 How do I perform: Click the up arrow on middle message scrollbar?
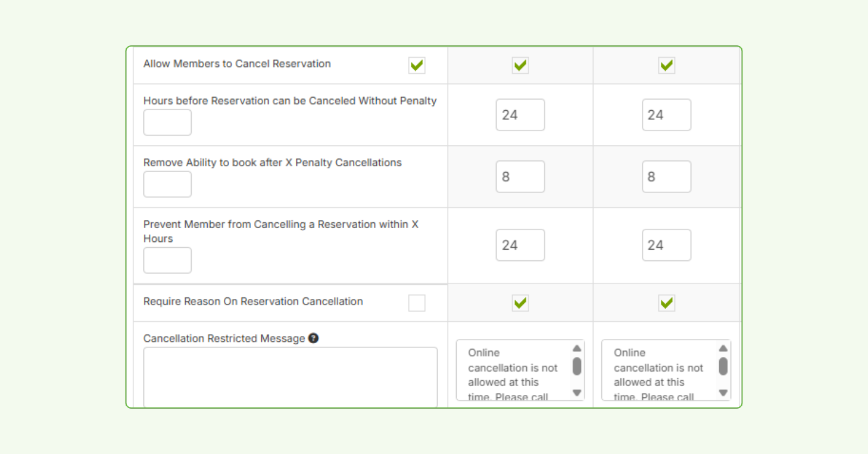[x=576, y=347]
